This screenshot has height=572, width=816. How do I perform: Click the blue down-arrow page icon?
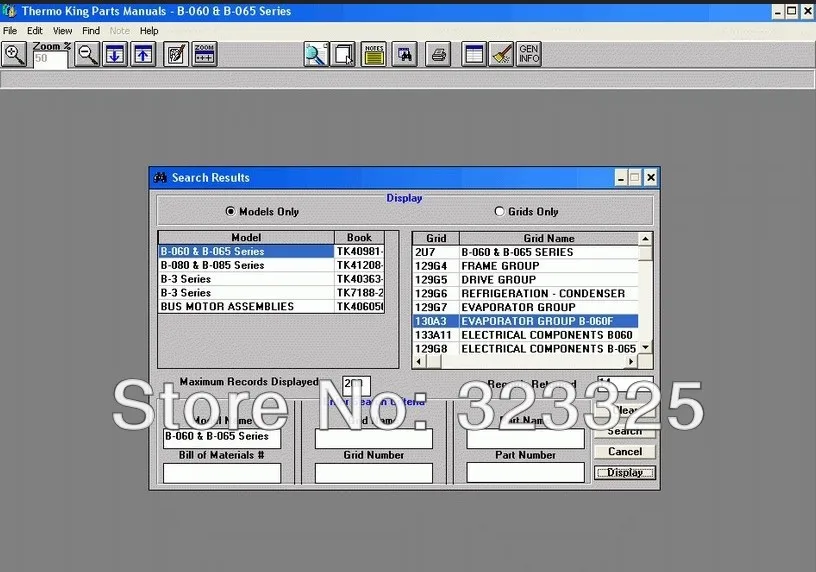click(115, 54)
